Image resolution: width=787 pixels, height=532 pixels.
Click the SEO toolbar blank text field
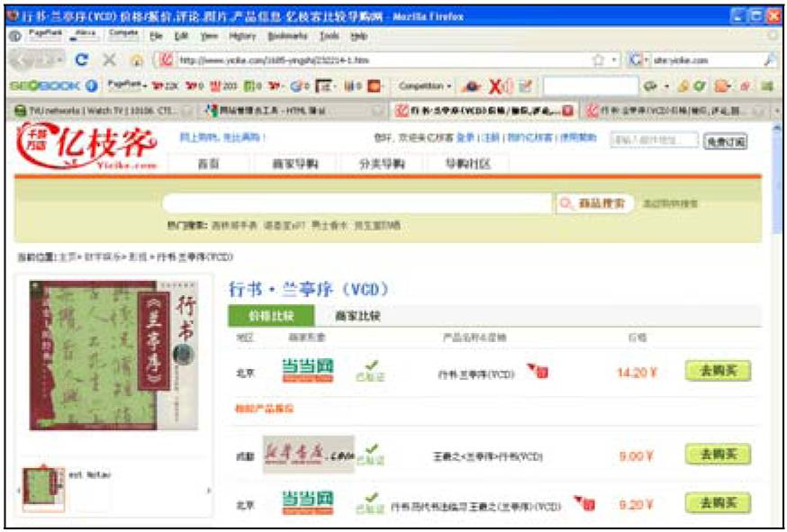pos(591,86)
